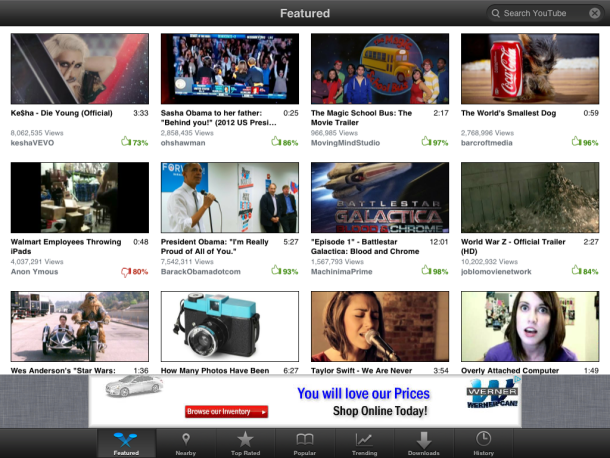Select the Anon Ymous channel name
The image size is (610, 458).
(34, 272)
